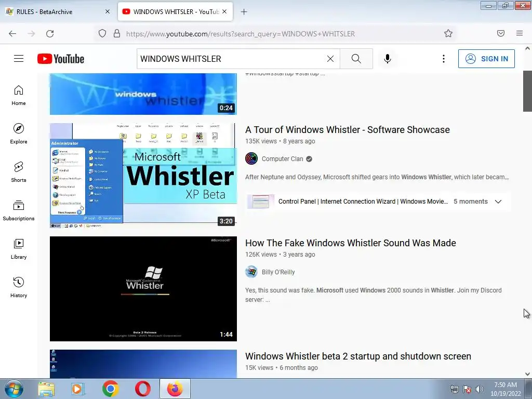
Task: Open Subscriptions in the sidebar
Action: [x=19, y=211]
